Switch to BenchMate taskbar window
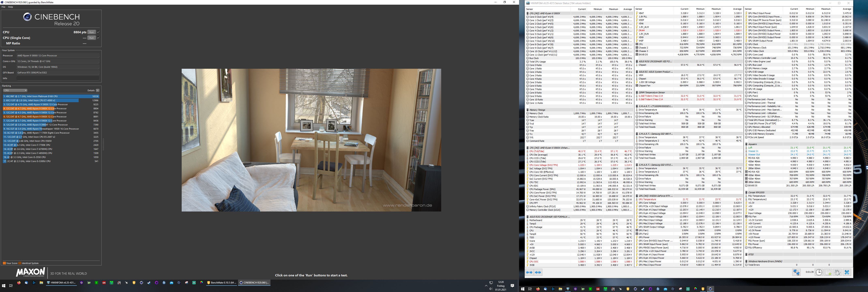868x292 pixels. pyautogui.click(x=221, y=282)
